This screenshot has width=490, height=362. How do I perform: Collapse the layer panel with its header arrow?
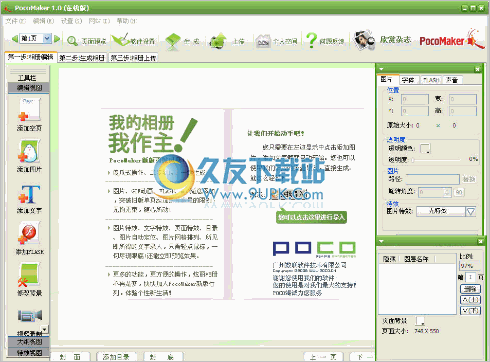pyautogui.click(x=381, y=241)
